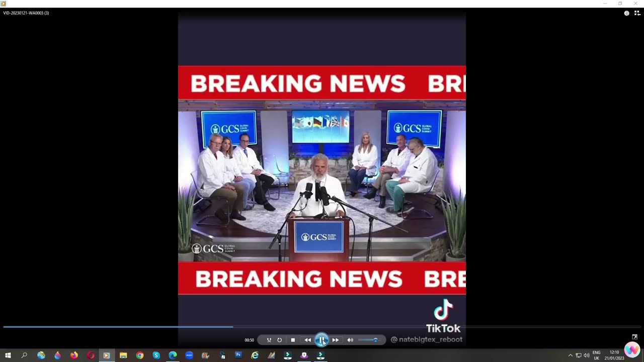Open the last download-arrow app in the taskbar
Image resolution: width=644 pixels, height=362 pixels.
[320, 355]
